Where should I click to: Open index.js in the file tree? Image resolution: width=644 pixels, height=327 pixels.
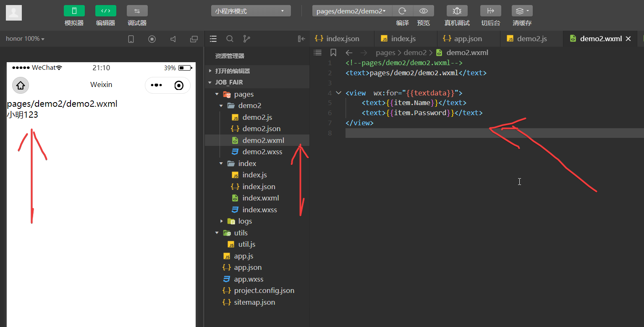click(x=257, y=175)
